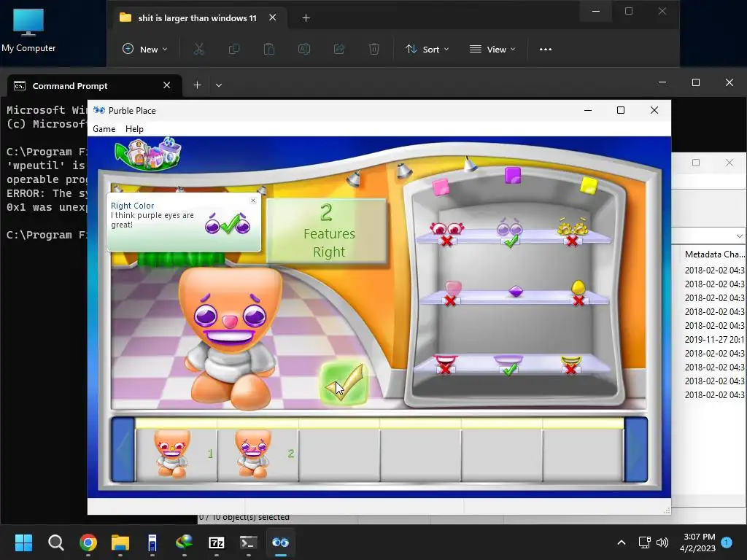
Task: Pick the pink nose on middle shelf
Action: click(x=453, y=289)
